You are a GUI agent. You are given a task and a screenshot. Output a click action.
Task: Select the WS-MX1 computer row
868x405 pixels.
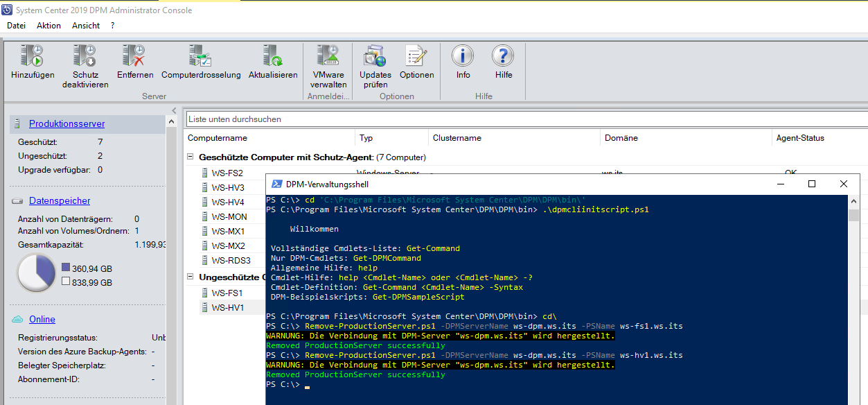[x=227, y=231]
